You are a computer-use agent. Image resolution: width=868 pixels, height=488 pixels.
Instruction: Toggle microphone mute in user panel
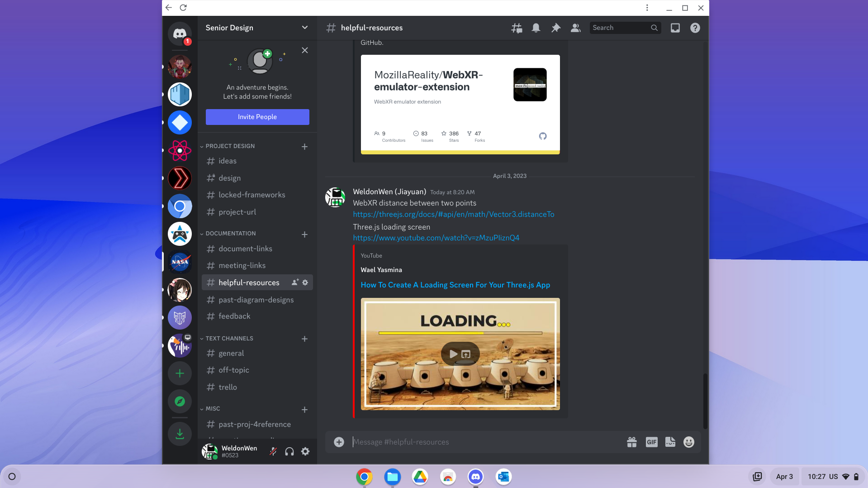273,451
